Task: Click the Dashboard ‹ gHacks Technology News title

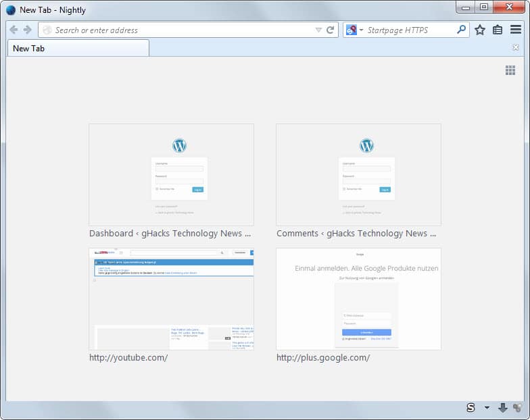Action: tap(170, 234)
